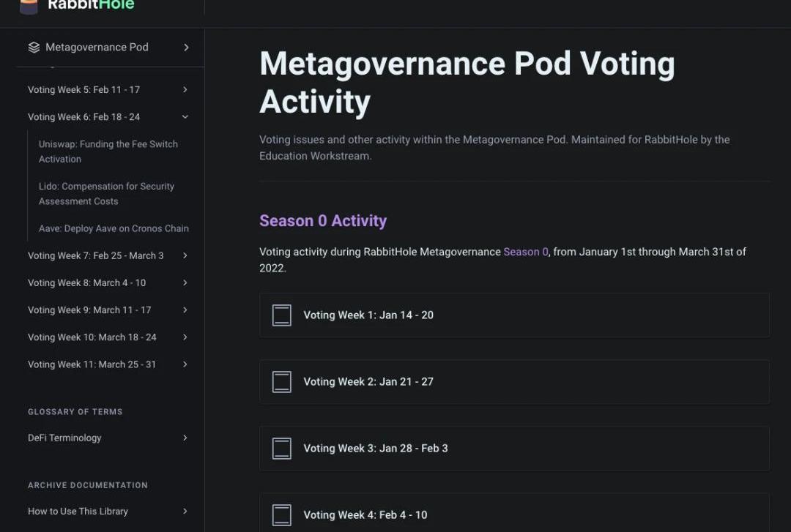Open Aave: Deploy Aave on Cronos Chain

114,229
